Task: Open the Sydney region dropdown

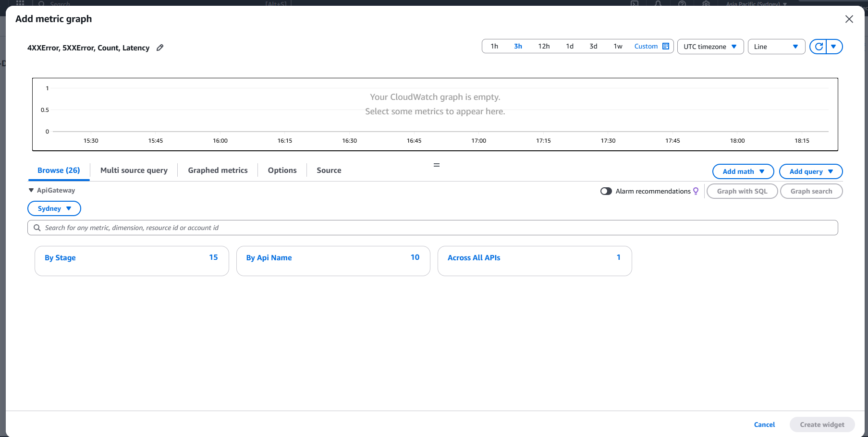Action: pyautogui.click(x=54, y=208)
